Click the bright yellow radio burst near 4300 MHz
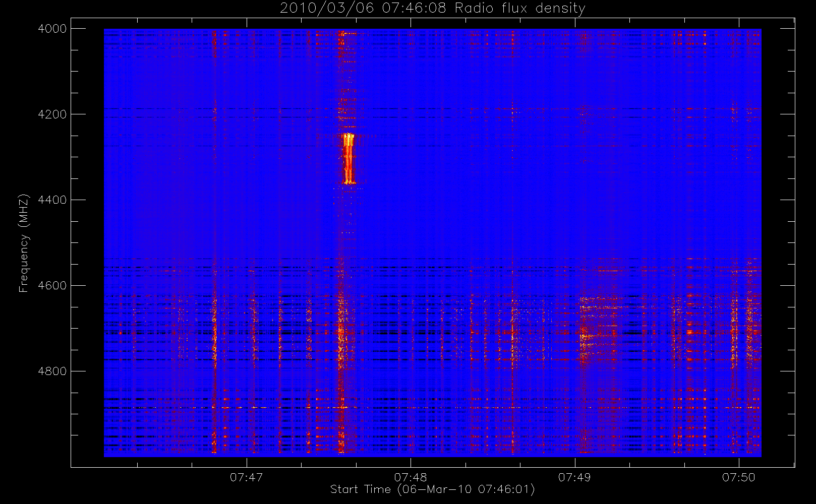Viewport: 816px width, 504px height. click(x=348, y=159)
